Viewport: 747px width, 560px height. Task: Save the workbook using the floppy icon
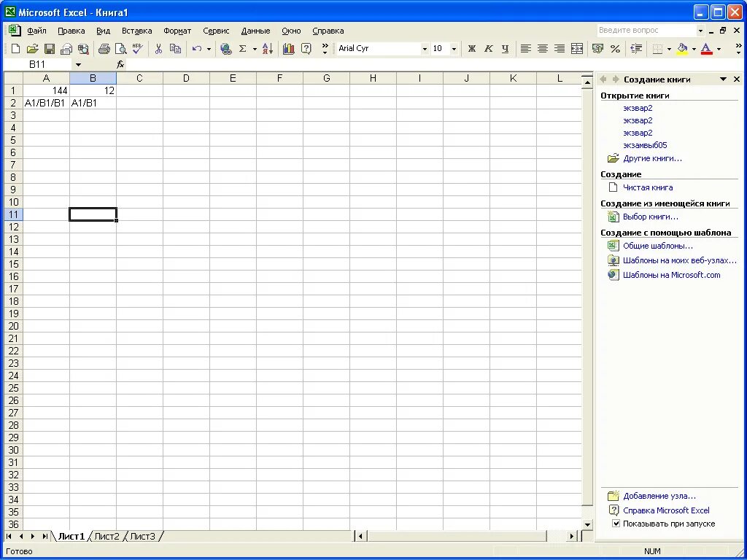point(50,49)
